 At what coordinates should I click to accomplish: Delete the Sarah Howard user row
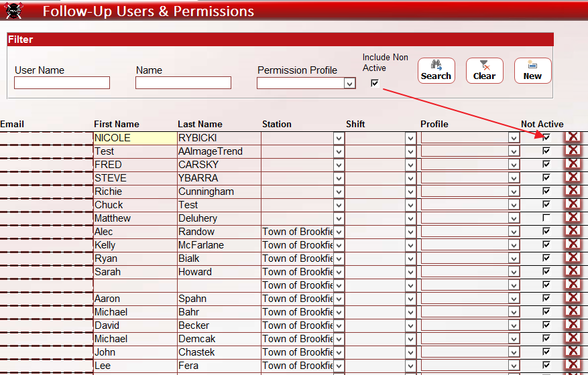point(573,272)
